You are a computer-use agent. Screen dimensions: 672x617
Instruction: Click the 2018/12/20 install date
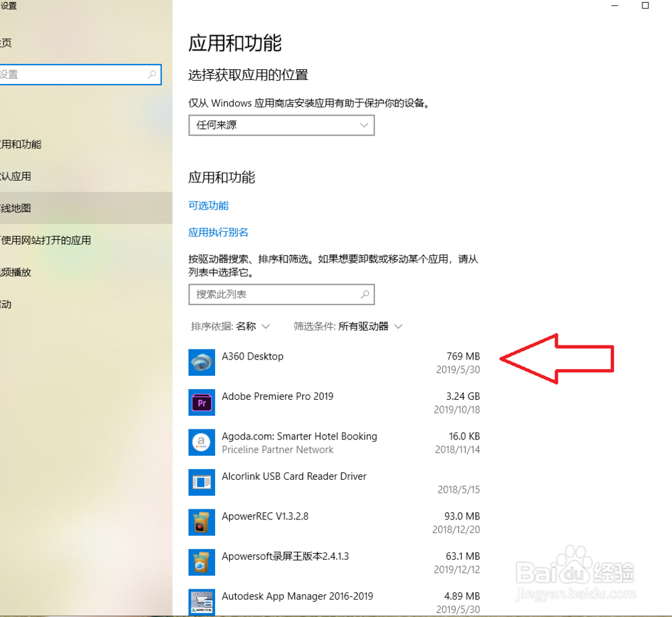456,530
